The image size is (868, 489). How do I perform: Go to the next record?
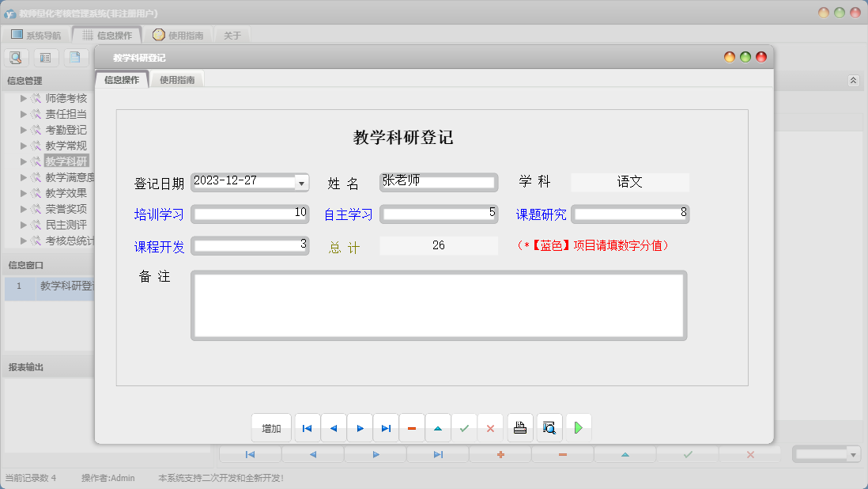[360, 427]
